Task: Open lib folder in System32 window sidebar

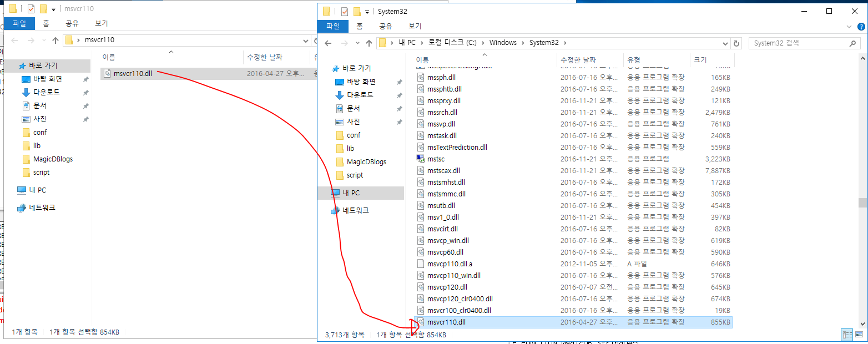Action: 350,148
